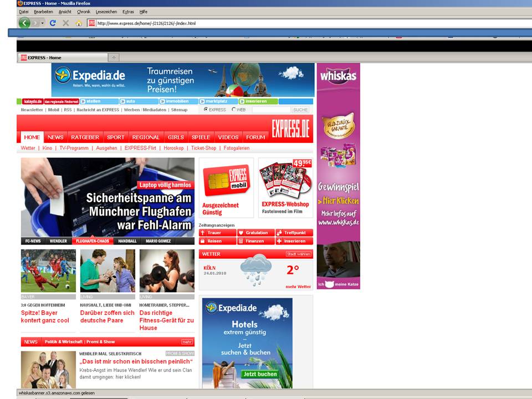The image size is (532, 399).
Task: Select the EXPRESS search radio button
Action: click(206, 110)
